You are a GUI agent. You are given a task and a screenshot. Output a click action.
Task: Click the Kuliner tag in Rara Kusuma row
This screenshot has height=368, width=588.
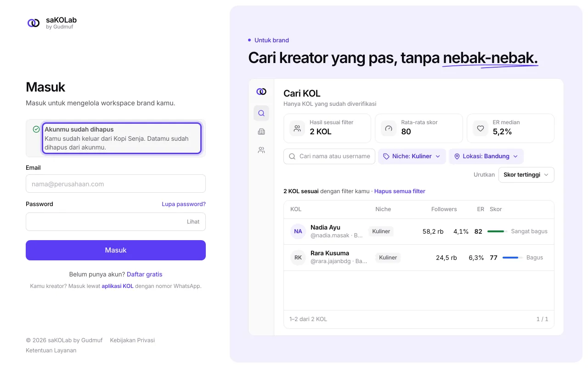point(388,258)
